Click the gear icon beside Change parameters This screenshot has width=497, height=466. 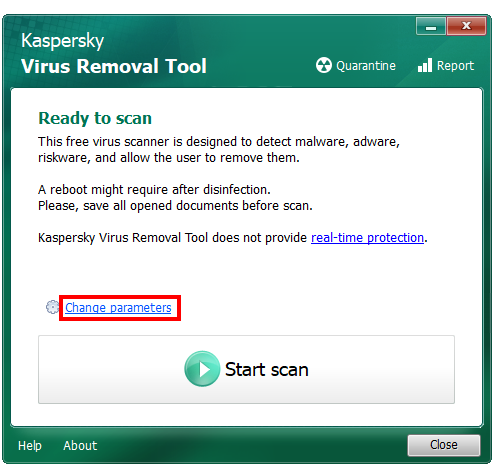point(52,307)
